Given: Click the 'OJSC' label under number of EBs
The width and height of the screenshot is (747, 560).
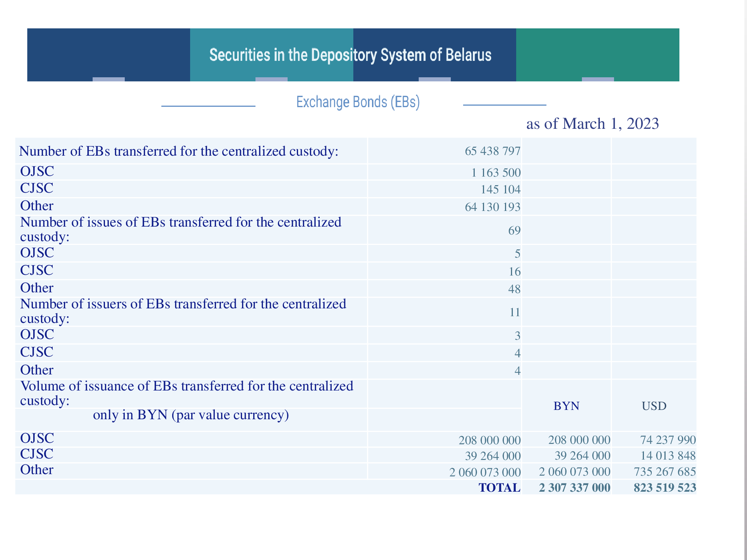Looking at the screenshot, I should pos(37,171).
